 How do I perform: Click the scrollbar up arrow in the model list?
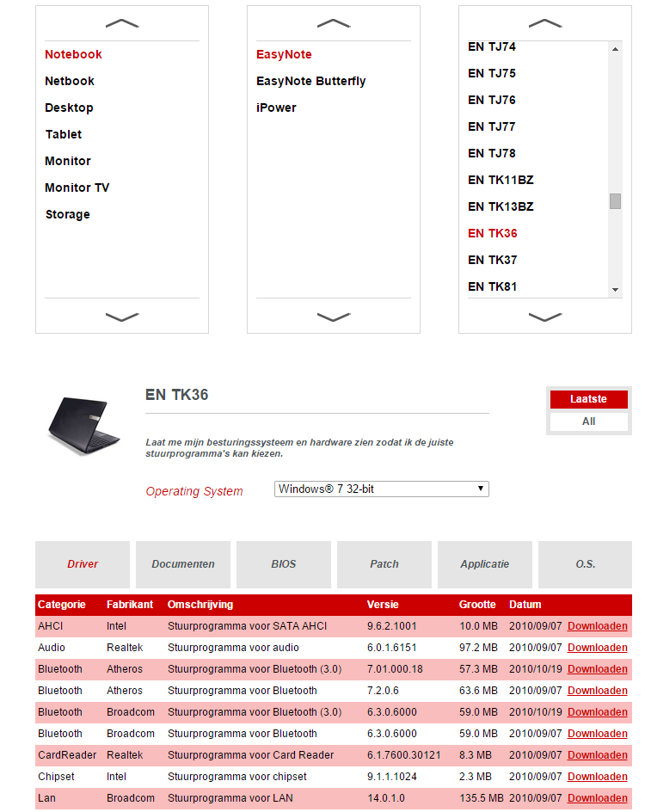(x=615, y=49)
